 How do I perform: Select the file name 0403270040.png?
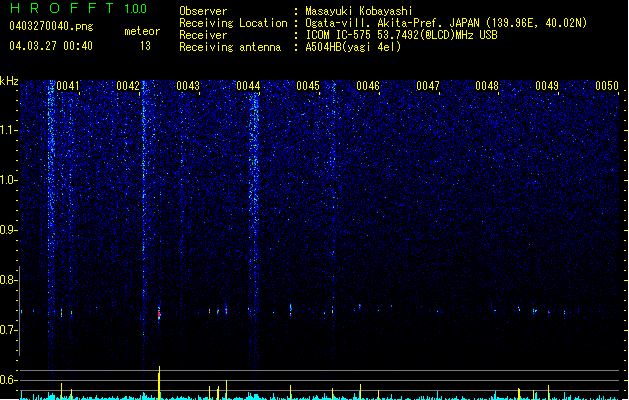(51, 26)
